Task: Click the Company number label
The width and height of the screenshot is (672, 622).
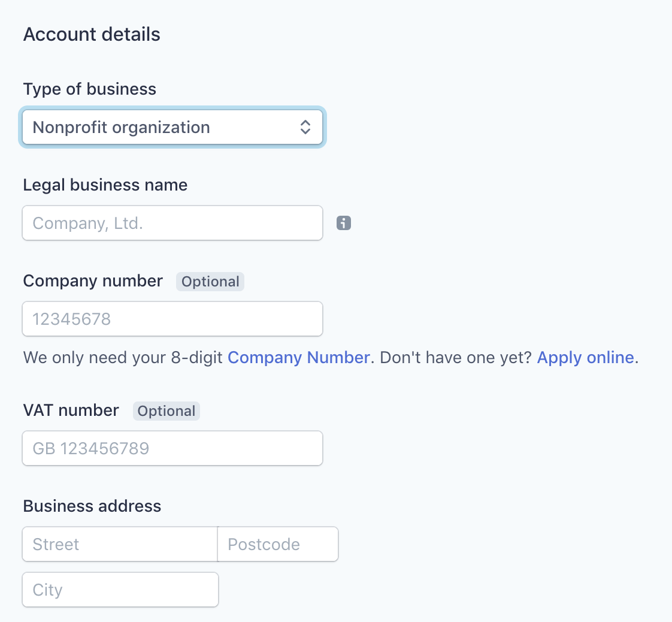Action: [93, 281]
